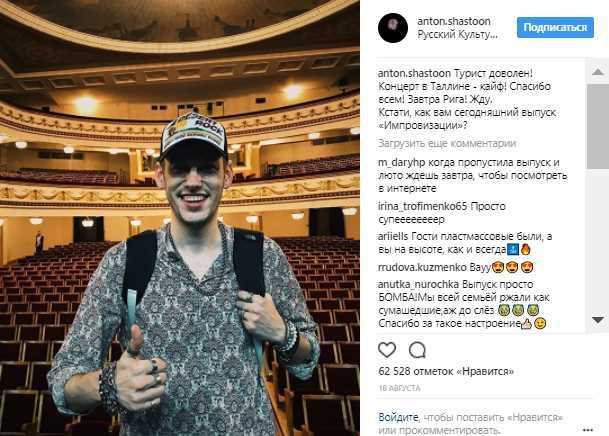Open anton.shastoon username in header
Image resolution: width=609 pixels, height=436 pixels.
pyautogui.click(x=454, y=21)
